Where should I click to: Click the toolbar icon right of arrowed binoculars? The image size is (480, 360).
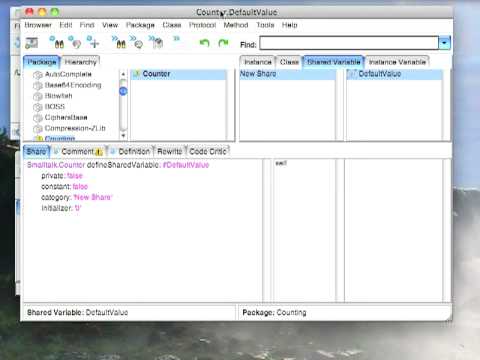pos(137,43)
